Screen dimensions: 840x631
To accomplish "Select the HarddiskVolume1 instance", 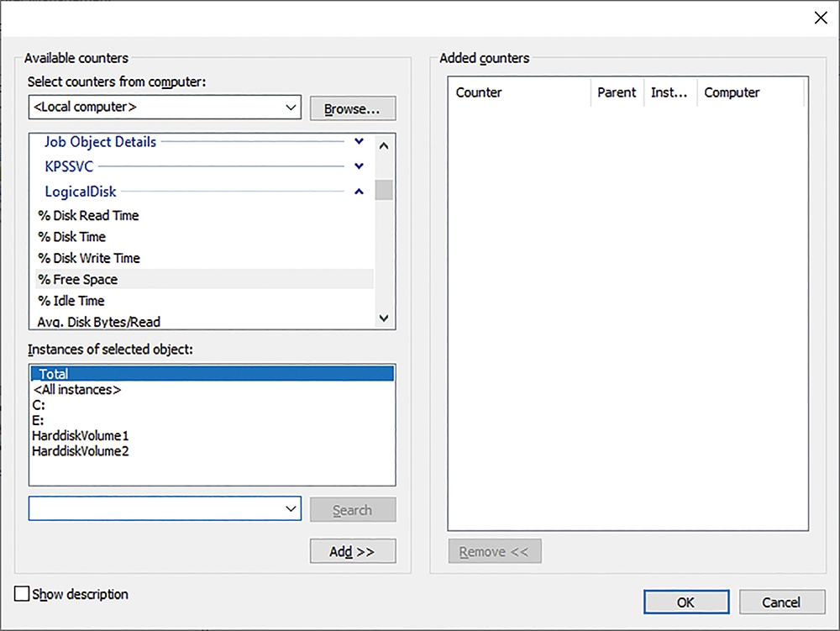I will click(213, 435).
